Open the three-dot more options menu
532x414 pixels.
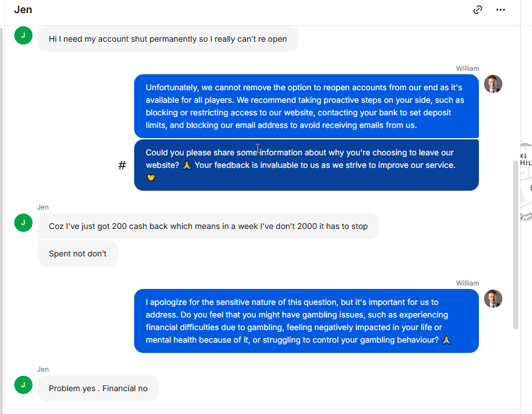(x=501, y=10)
